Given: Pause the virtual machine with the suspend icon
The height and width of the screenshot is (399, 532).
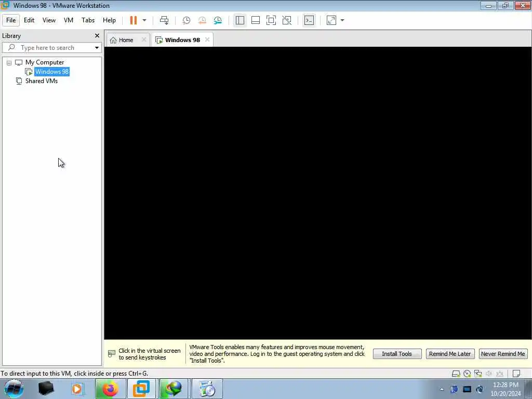Looking at the screenshot, I should point(134,20).
